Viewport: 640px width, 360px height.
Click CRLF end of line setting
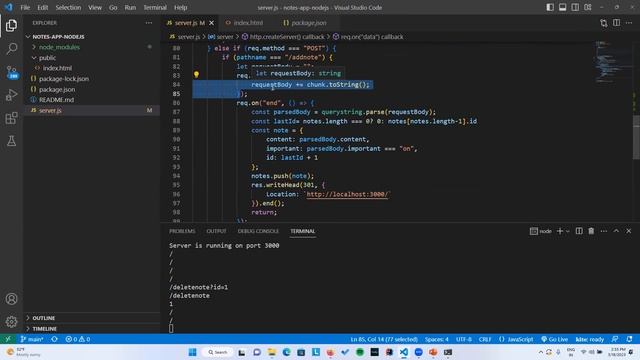[485, 339]
